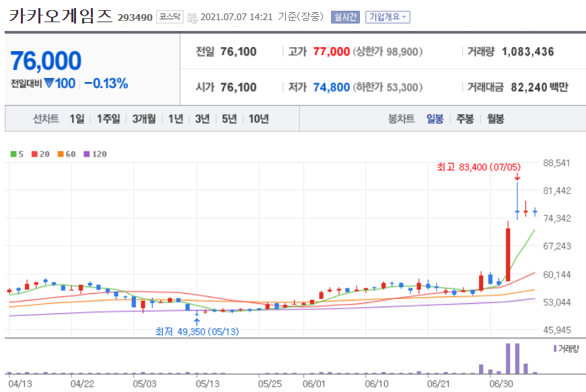Screen dimensions: 586x392
Task: Click the 카카오게임즈 stock title
Action: (x=60, y=15)
